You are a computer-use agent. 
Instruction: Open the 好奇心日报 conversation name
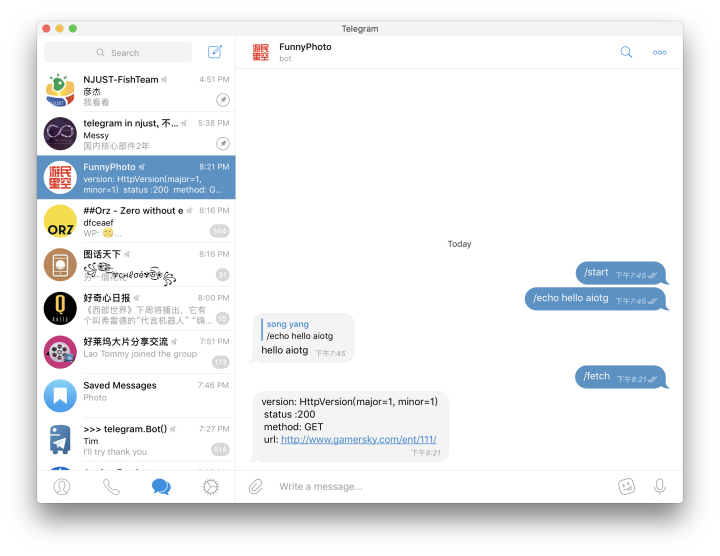[107, 298]
